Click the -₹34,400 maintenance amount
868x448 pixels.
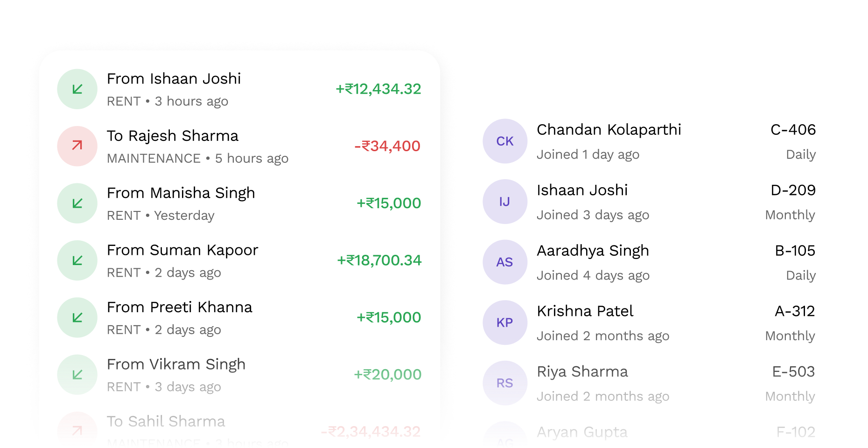point(387,146)
